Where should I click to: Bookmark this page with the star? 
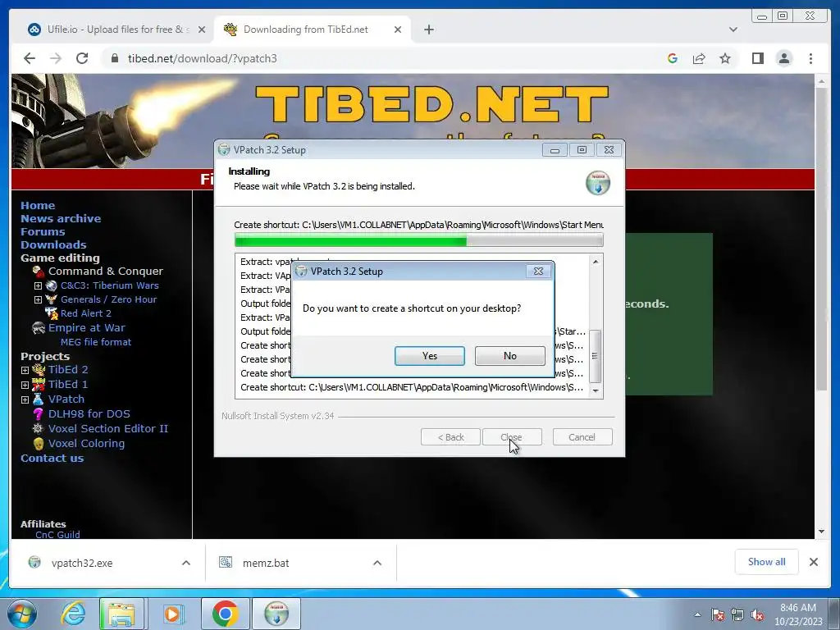pos(725,58)
